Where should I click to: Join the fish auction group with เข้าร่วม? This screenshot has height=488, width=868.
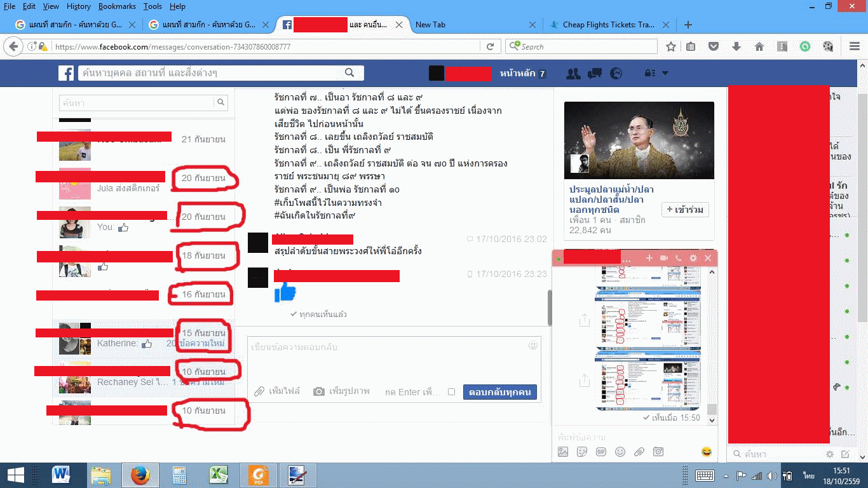[x=685, y=210]
